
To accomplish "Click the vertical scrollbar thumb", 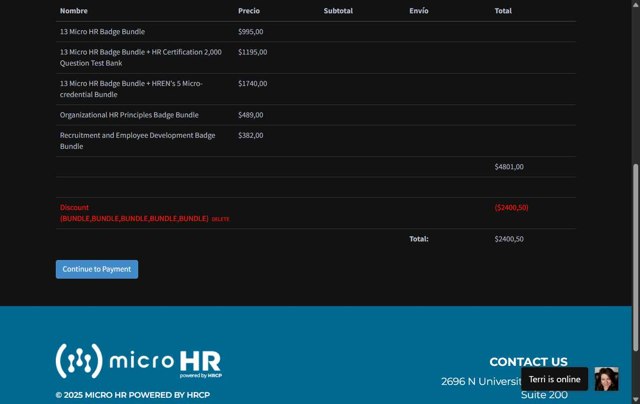I will coord(636,257).
